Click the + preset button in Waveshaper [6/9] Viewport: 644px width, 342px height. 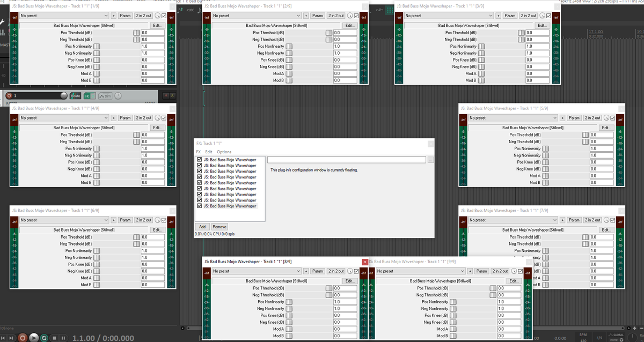click(x=113, y=220)
